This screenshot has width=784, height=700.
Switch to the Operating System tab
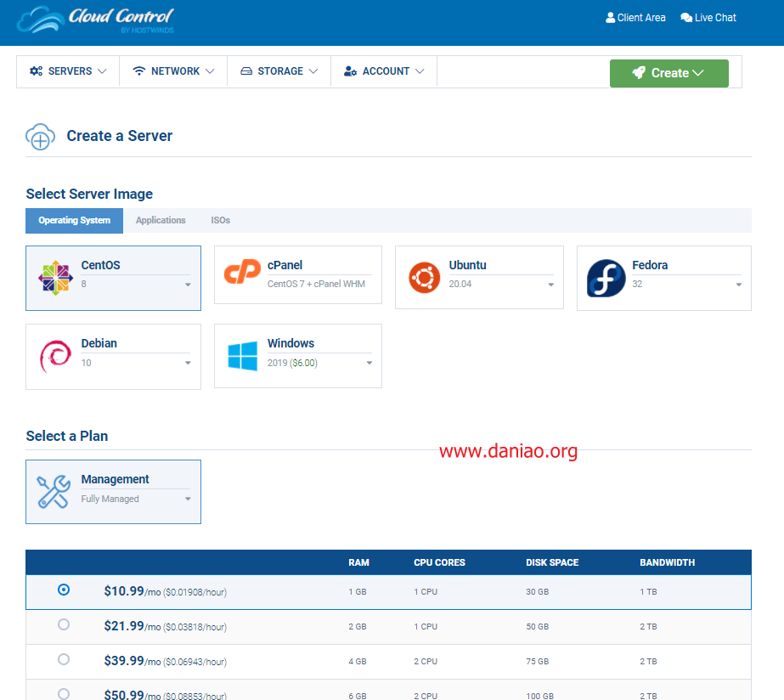tap(75, 221)
